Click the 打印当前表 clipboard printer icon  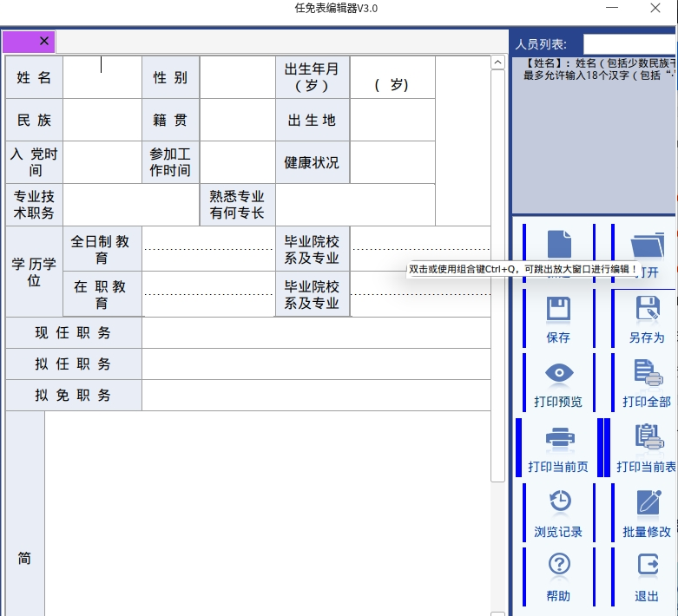pos(649,437)
